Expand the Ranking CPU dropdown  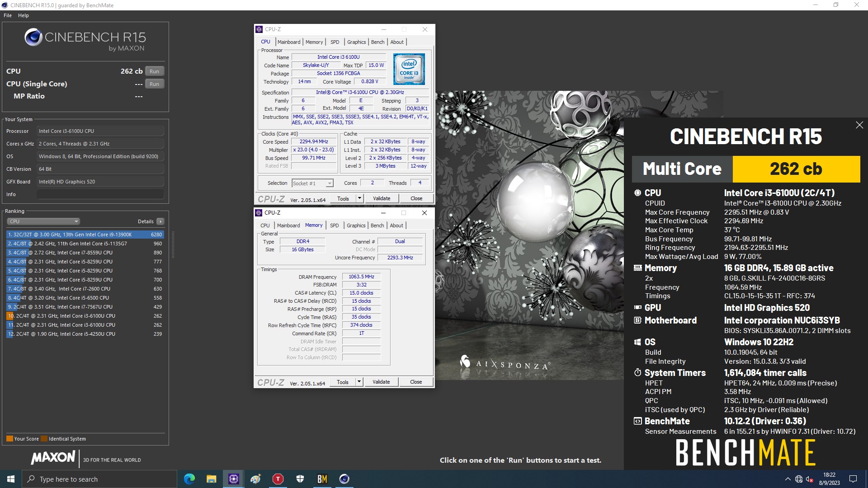pyautogui.click(x=43, y=221)
